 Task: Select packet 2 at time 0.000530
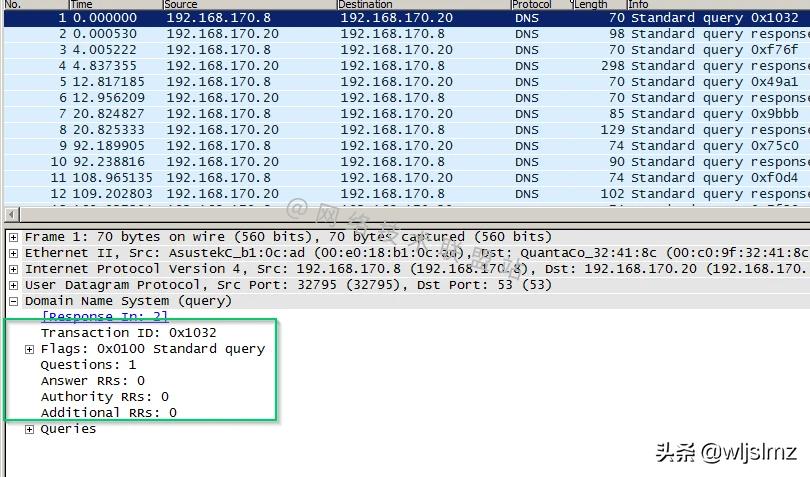[407, 34]
